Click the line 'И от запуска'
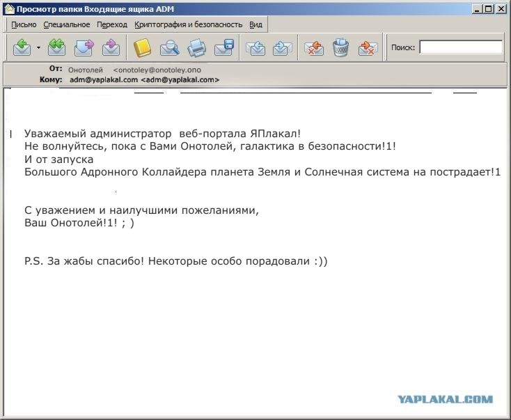Screen dimensions: 511x420 [x=58, y=160]
